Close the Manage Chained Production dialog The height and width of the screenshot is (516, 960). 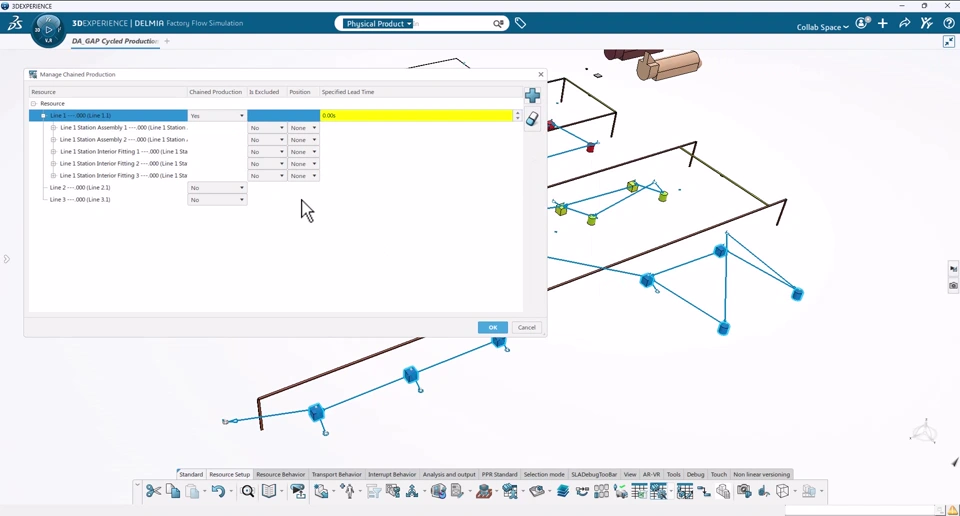click(541, 74)
